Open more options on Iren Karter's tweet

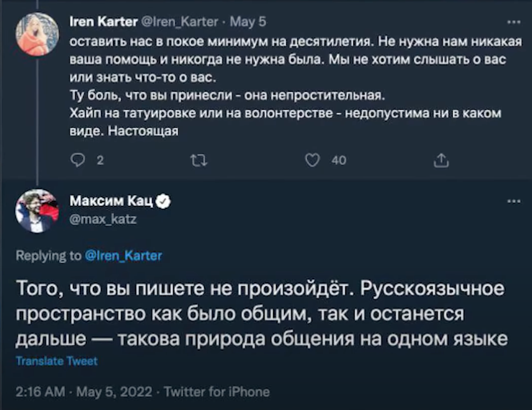point(513,22)
